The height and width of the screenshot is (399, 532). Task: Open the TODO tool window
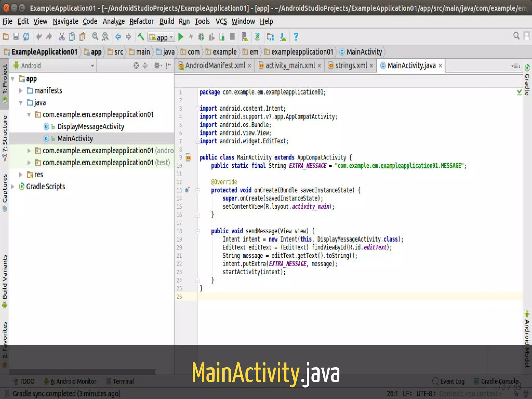point(24,381)
